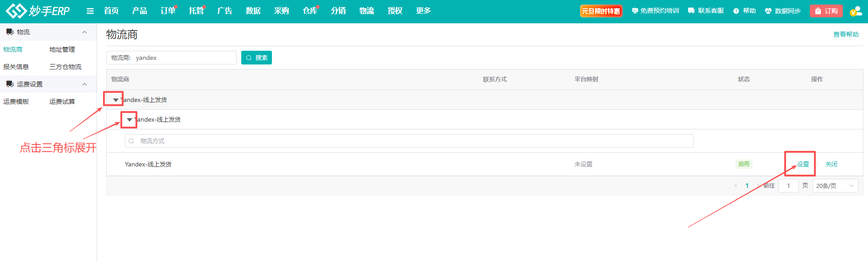Click the 物流商 column header
This screenshot has height=262, width=868.
120,79
